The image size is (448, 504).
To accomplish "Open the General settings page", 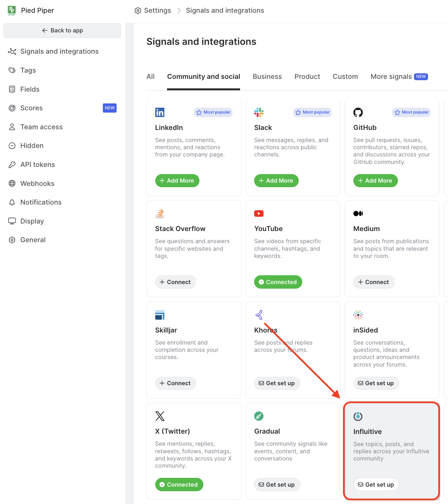I will (x=33, y=240).
